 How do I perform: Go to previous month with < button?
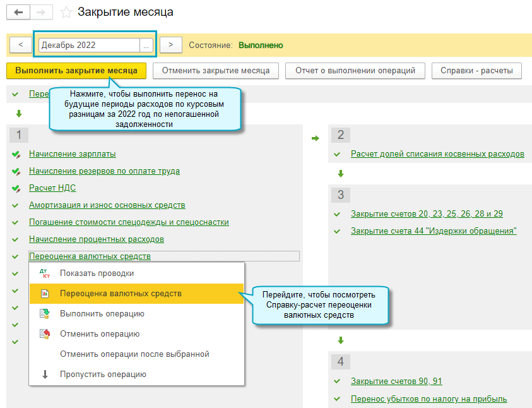21,45
